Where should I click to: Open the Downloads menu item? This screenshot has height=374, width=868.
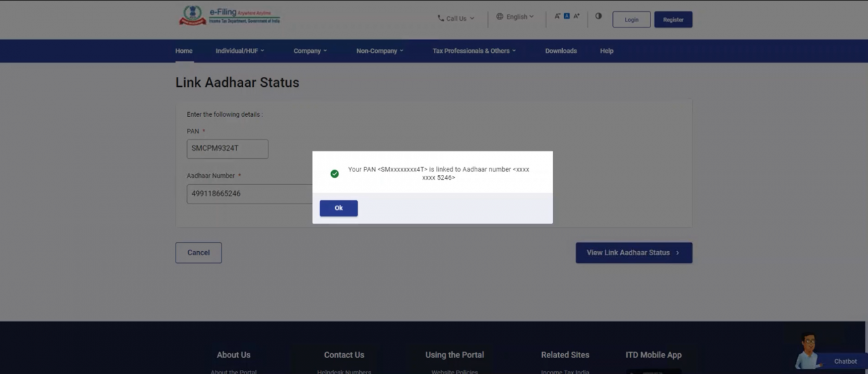pos(561,51)
